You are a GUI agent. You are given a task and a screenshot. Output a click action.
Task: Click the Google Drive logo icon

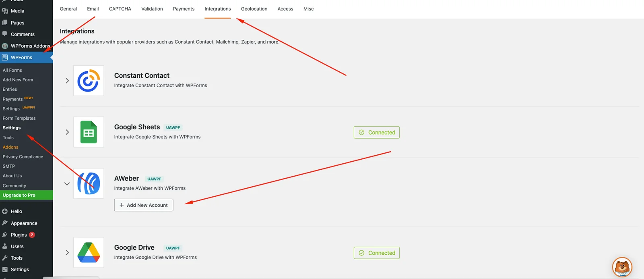pyautogui.click(x=89, y=253)
